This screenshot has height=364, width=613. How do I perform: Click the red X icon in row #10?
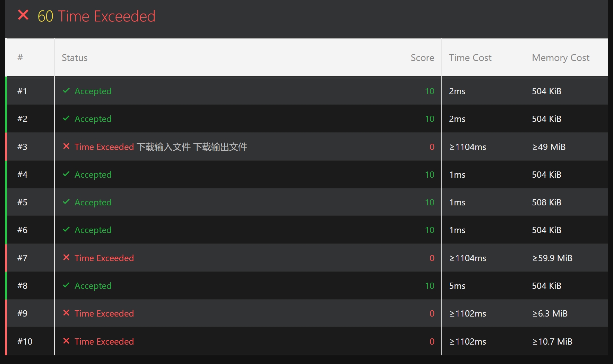click(x=66, y=341)
